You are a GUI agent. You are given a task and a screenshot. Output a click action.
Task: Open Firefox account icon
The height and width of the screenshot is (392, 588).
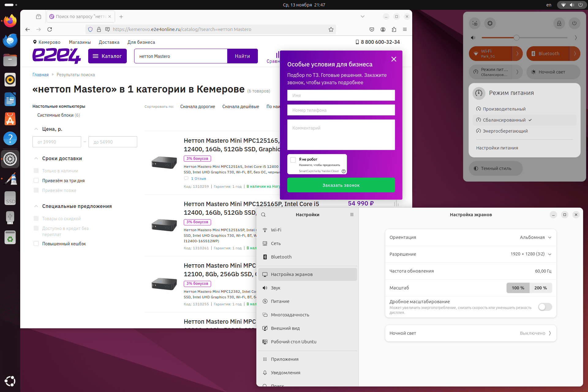click(x=383, y=29)
